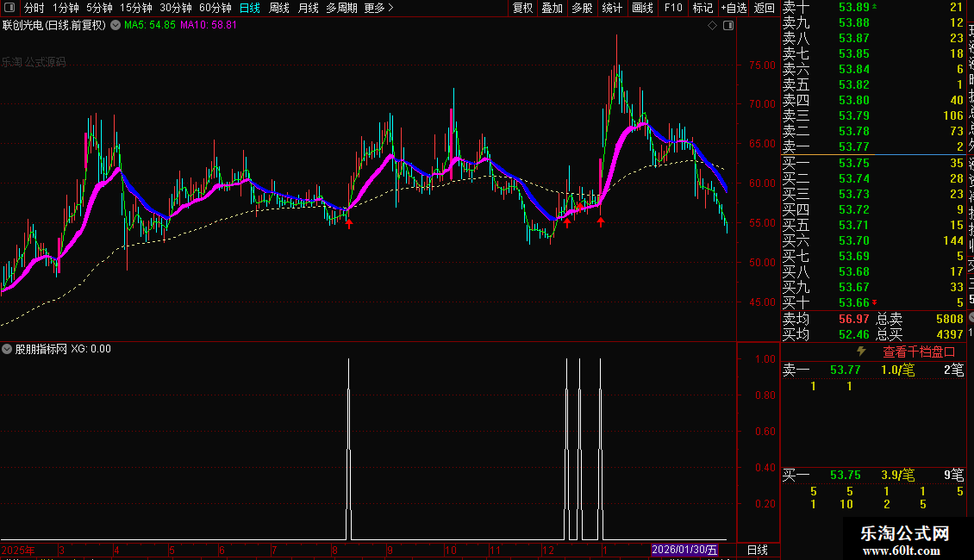The image size is (974, 560).
Task: Select the 卖九 53.88 order row
Action: pyautogui.click(x=873, y=22)
